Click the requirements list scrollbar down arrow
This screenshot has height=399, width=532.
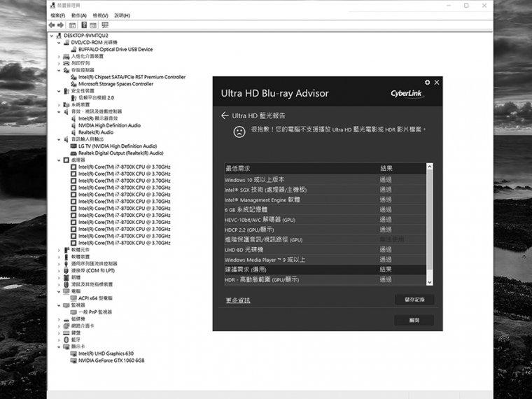coord(430,282)
